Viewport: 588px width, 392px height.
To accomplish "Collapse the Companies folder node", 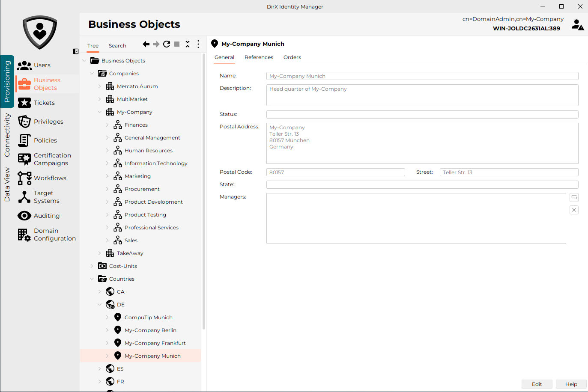I will tap(92, 73).
